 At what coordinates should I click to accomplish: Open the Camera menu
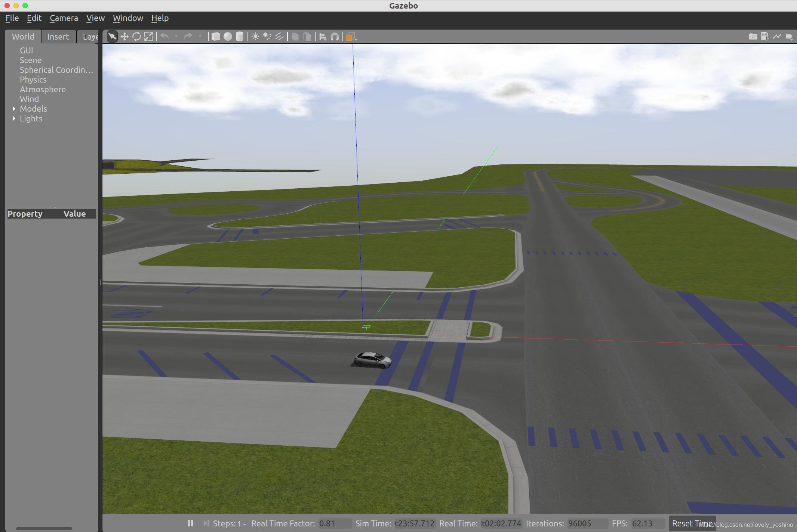tap(64, 18)
